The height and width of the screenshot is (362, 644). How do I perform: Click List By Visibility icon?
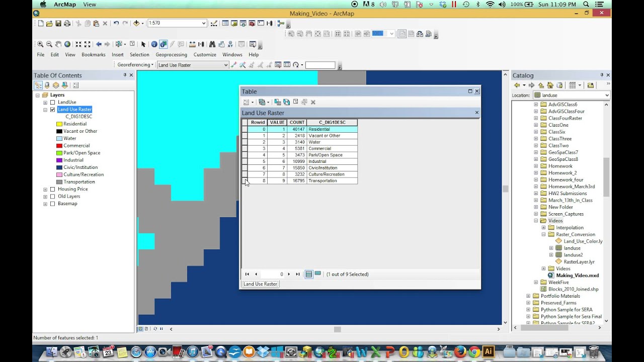(56, 85)
